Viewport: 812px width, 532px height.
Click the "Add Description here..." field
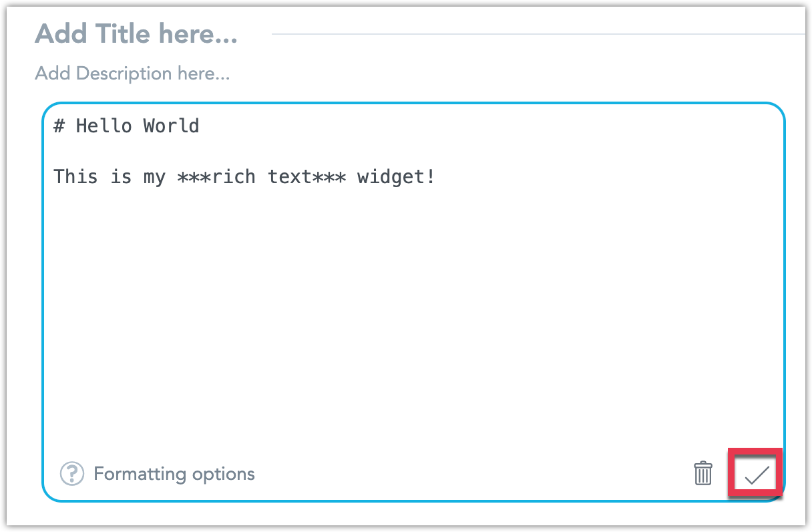point(132,74)
